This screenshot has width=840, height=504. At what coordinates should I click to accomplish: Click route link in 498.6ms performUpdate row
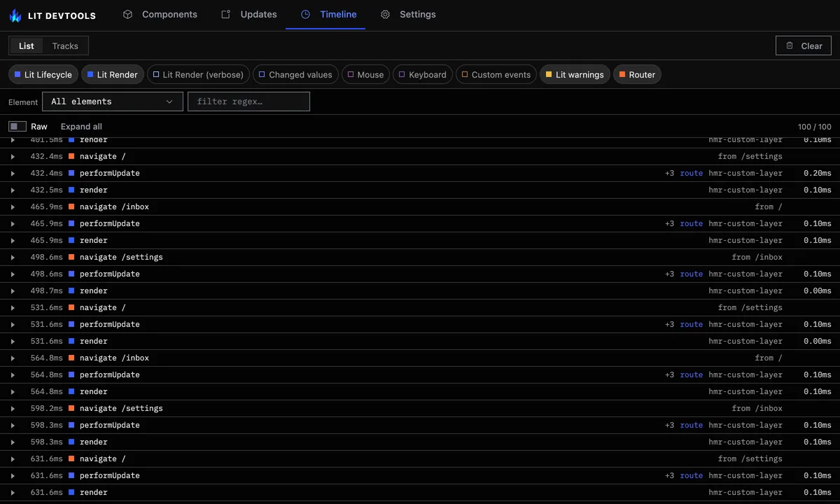[x=691, y=274]
